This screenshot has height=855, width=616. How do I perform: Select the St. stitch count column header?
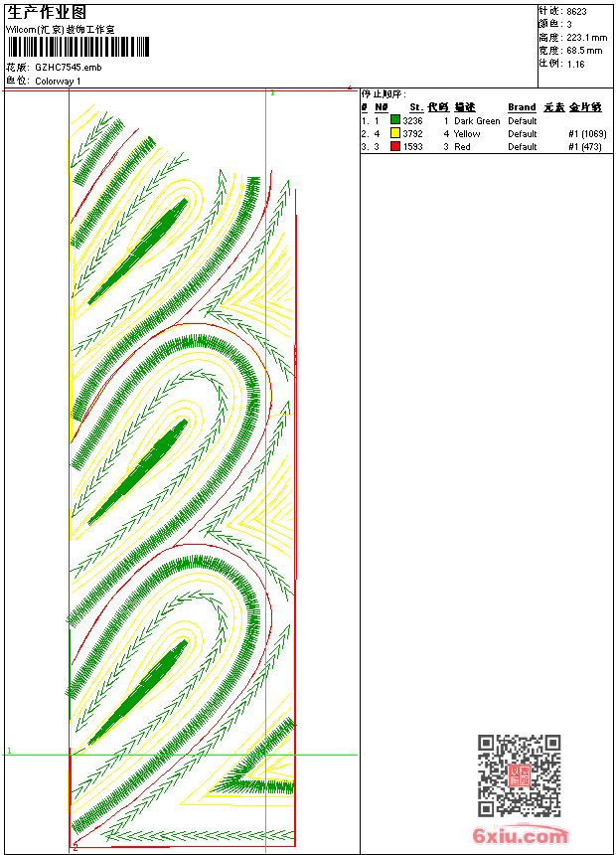pyautogui.click(x=416, y=107)
